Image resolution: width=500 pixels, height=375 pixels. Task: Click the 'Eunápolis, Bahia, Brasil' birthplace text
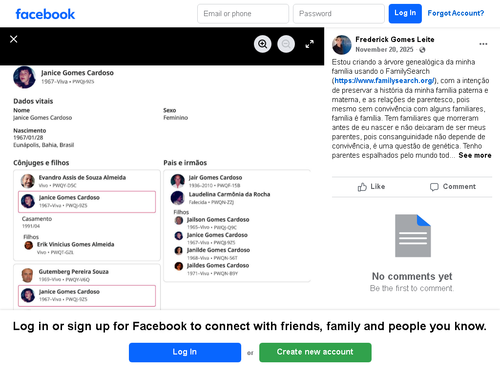43,145
